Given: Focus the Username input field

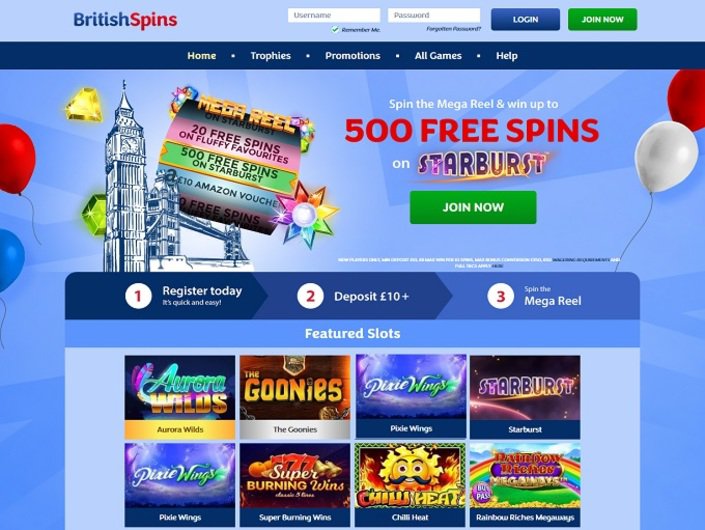Looking at the screenshot, I should [334, 15].
